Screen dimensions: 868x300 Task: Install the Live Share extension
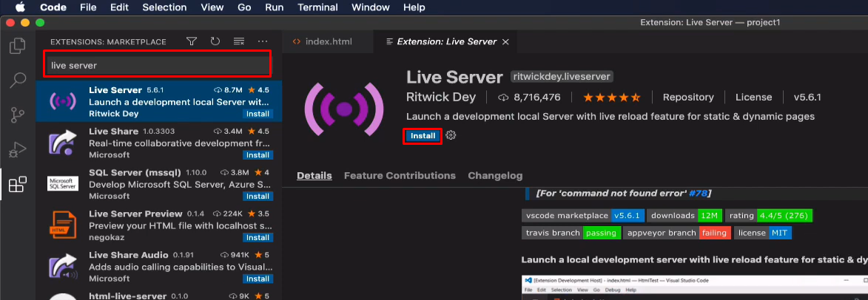258,155
